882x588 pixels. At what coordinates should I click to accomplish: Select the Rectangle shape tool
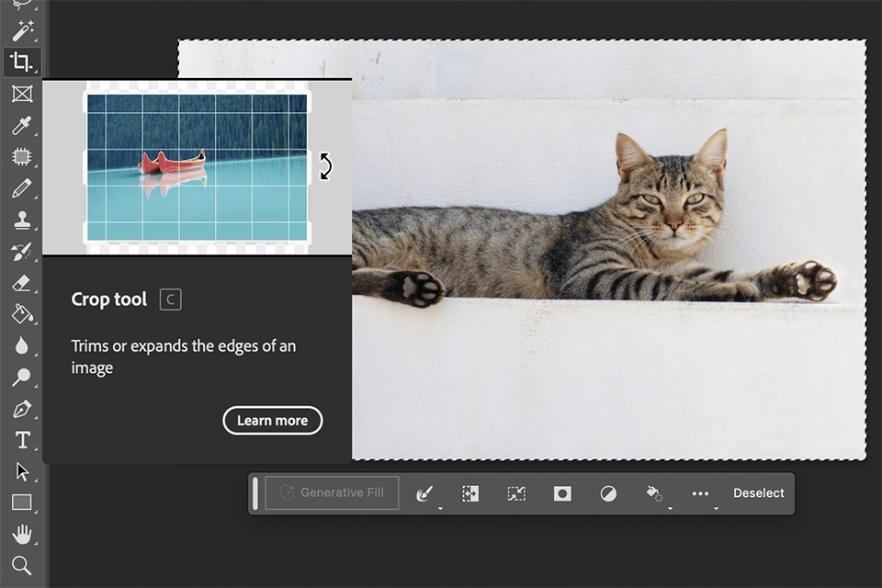(x=23, y=503)
